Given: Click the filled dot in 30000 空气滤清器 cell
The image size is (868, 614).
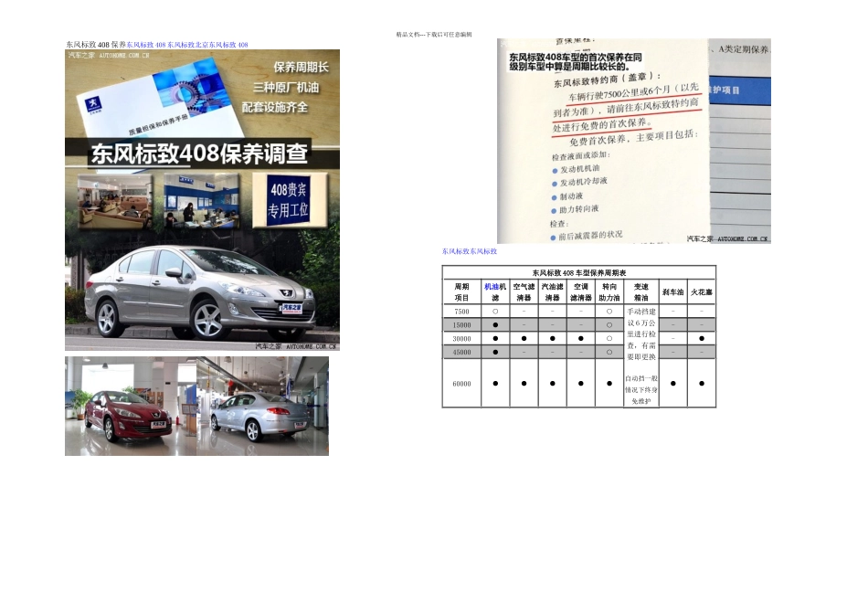Looking at the screenshot, I should pyautogui.click(x=524, y=338).
